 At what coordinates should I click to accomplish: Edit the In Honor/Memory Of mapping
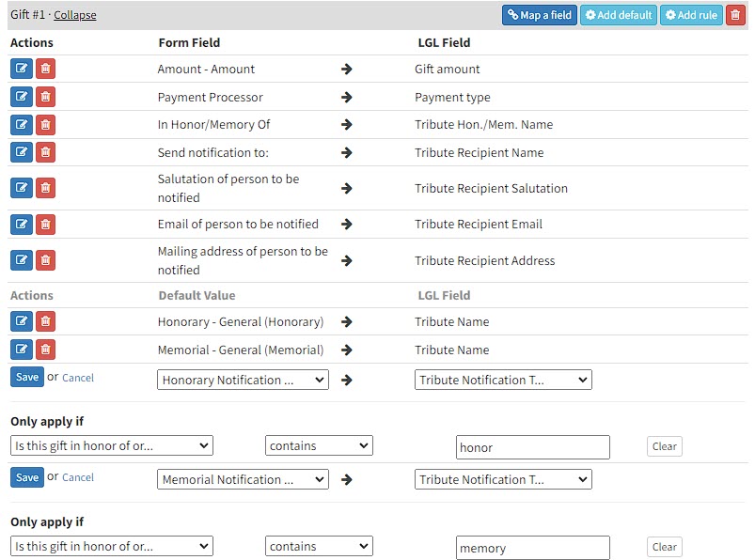(21, 125)
